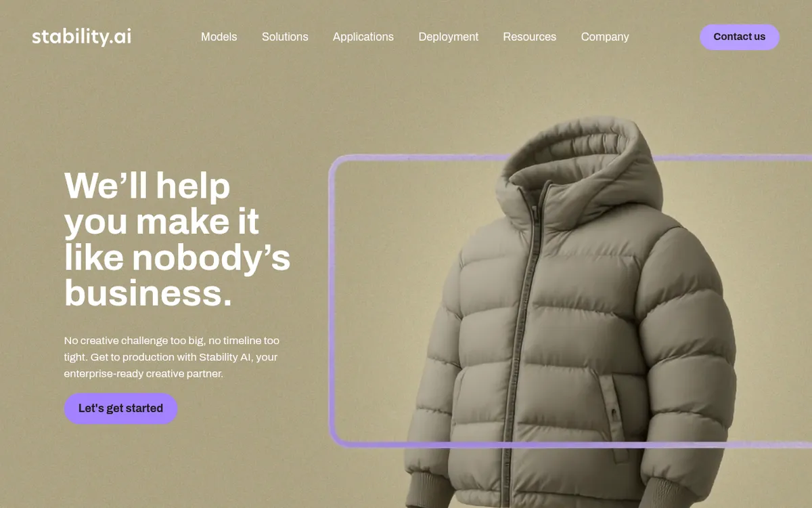Open the Company navigation item
Image resolution: width=812 pixels, height=508 pixels.
coord(605,37)
